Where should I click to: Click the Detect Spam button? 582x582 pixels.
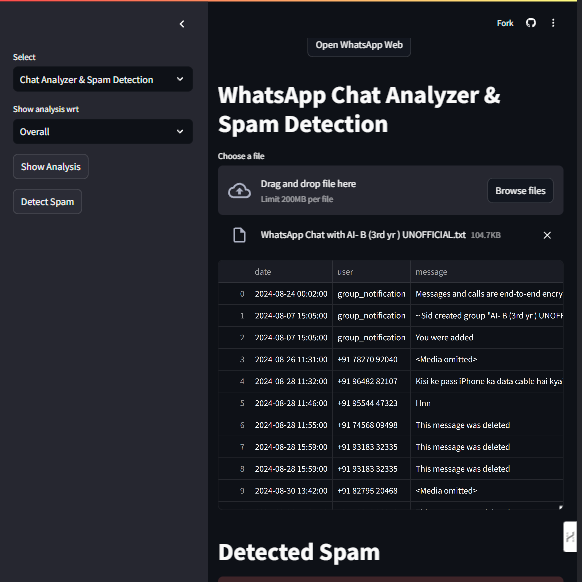pyautogui.click(x=48, y=202)
